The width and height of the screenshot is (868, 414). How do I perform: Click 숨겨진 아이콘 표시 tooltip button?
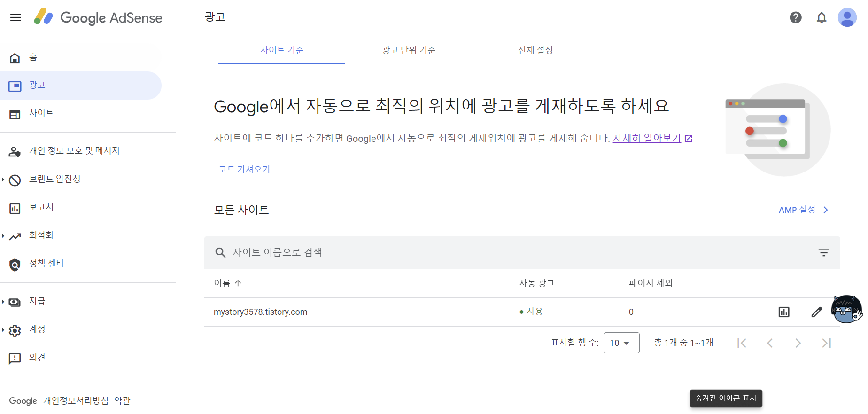coord(726,398)
